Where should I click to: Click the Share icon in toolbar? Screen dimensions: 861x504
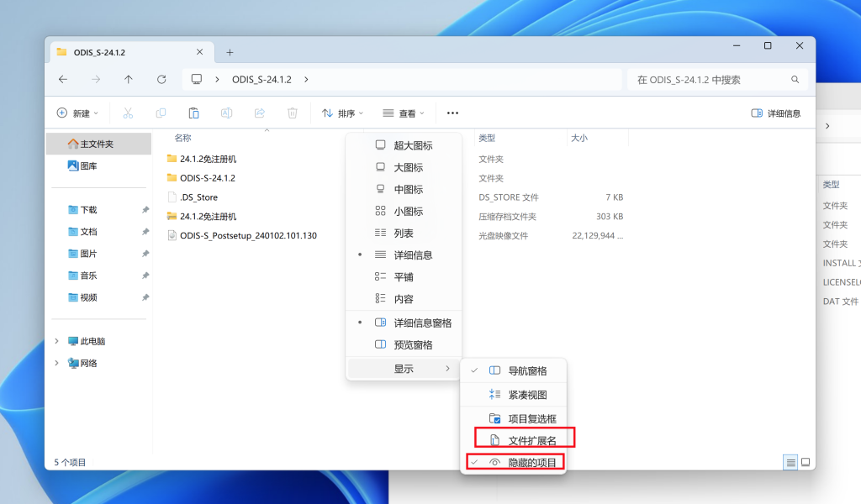pos(260,113)
